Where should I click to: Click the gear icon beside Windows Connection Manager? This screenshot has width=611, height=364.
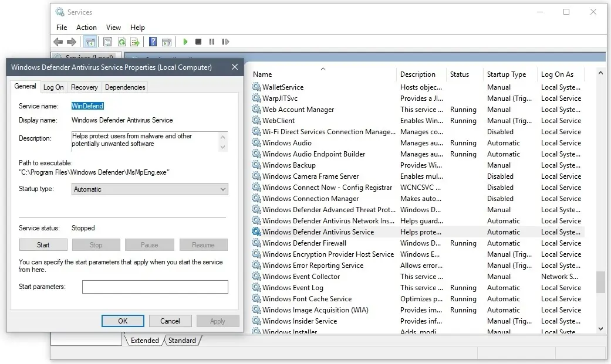(x=256, y=198)
